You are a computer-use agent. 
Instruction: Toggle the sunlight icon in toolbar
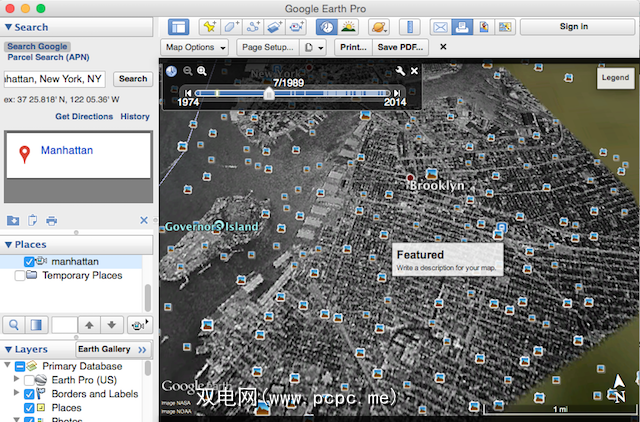coord(349,27)
